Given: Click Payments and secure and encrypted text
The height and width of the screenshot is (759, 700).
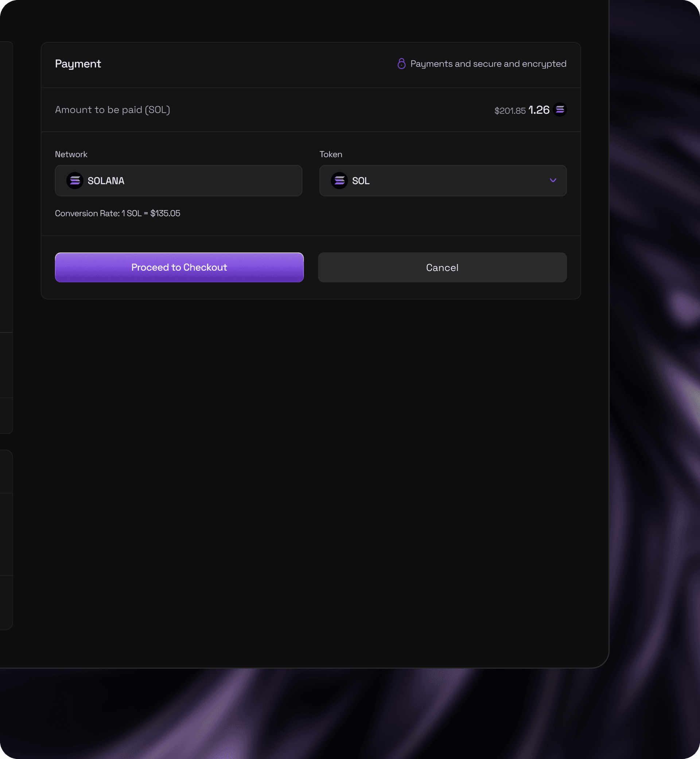Looking at the screenshot, I should [x=488, y=64].
